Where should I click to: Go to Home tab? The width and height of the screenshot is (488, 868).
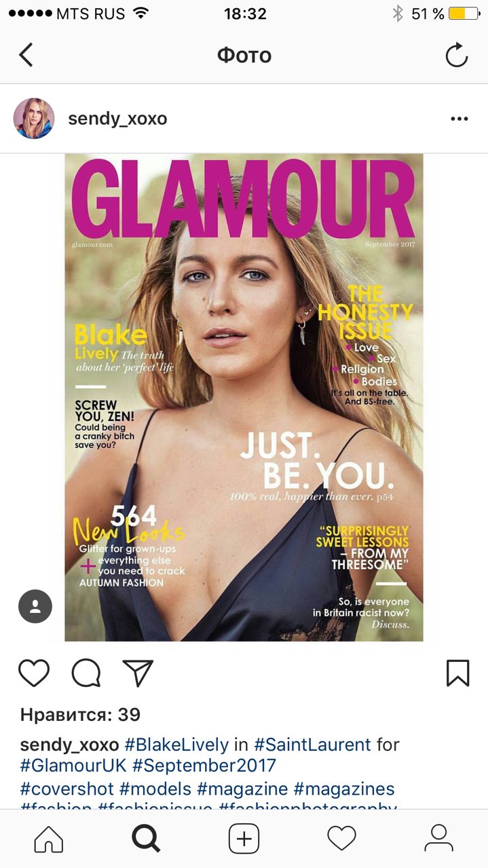tap(48, 839)
